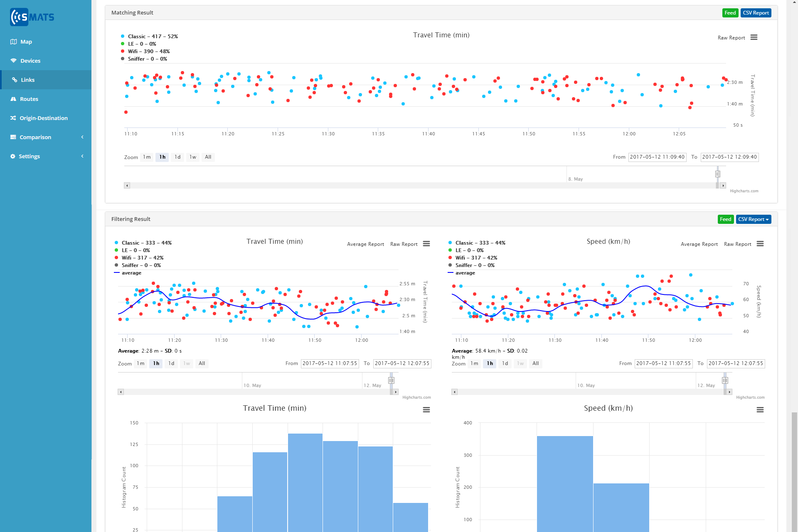Toggle LE series in Matching chart
The image size is (798, 532).
tap(138, 44)
